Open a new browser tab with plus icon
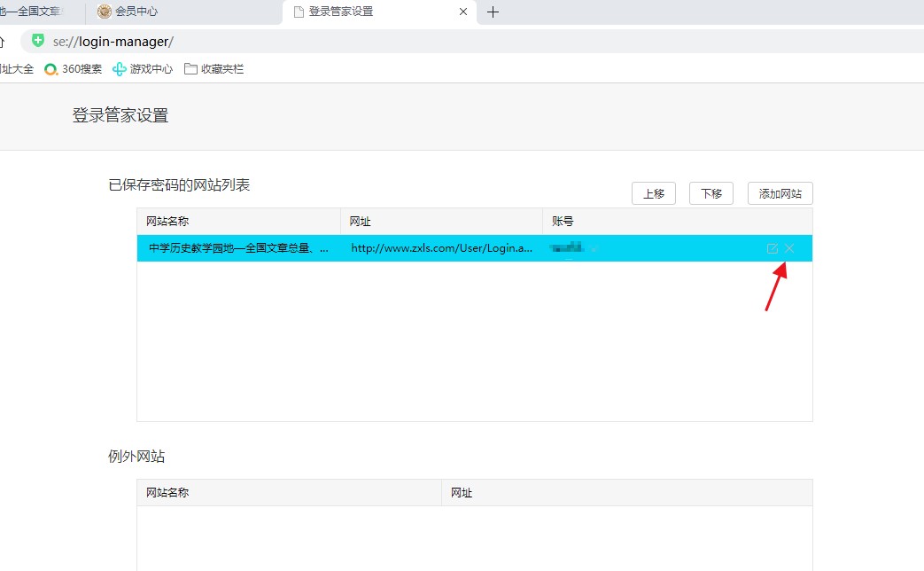 click(493, 12)
